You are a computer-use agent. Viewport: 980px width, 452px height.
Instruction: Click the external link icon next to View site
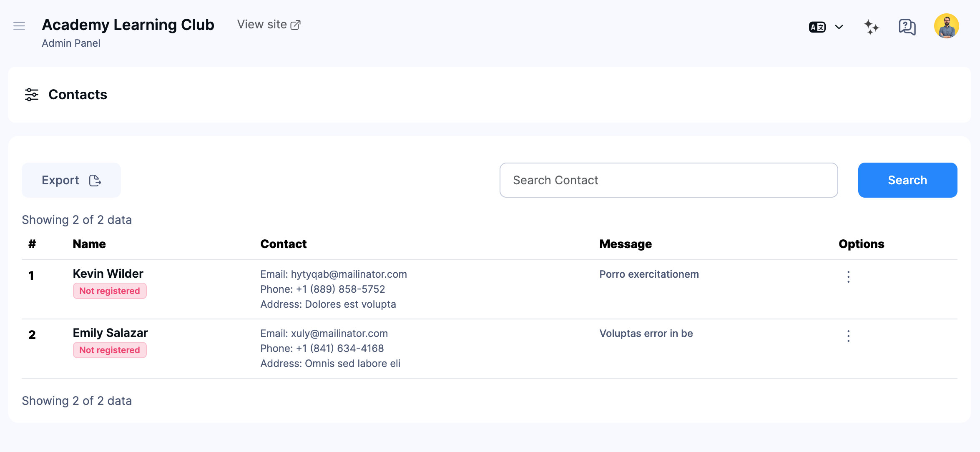click(296, 24)
